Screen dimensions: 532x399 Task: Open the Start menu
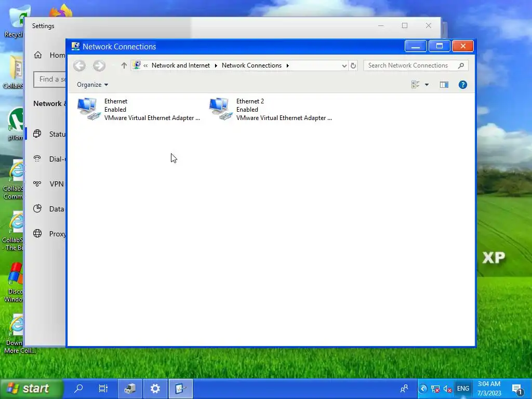[32, 388]
